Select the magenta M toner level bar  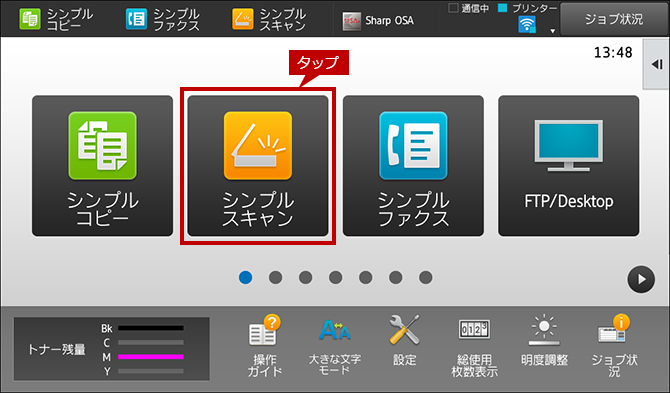[x=151, y=357]
